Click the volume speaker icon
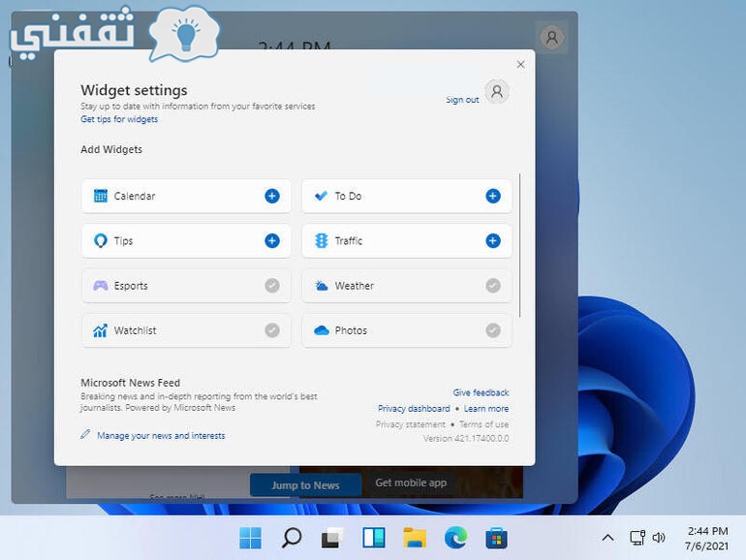 tap(659, 538)
